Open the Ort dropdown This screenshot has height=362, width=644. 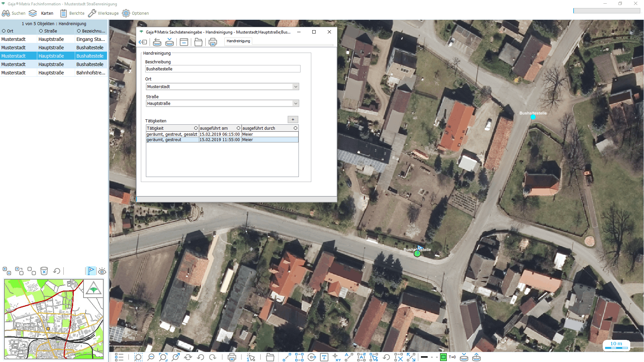(296, 86)
